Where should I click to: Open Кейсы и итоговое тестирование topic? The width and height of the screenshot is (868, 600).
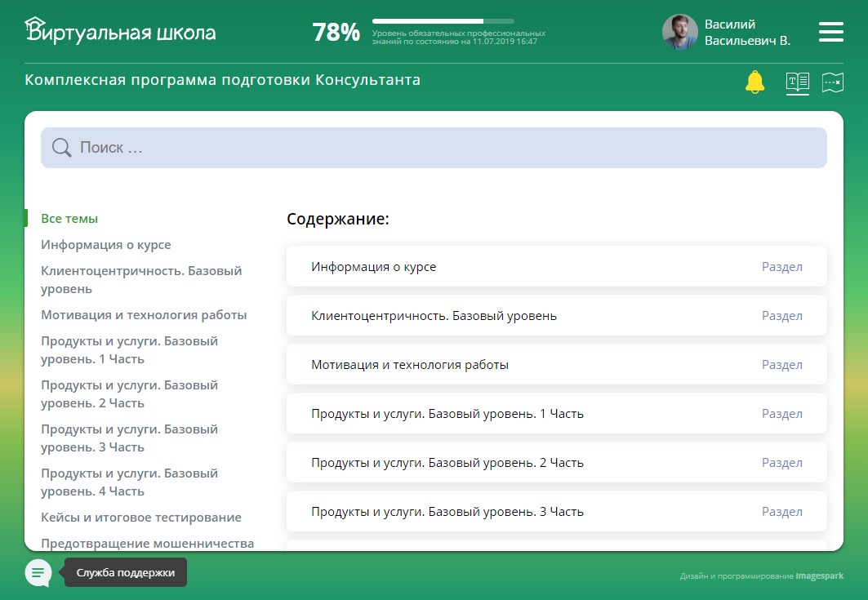[x=141, y=518]
